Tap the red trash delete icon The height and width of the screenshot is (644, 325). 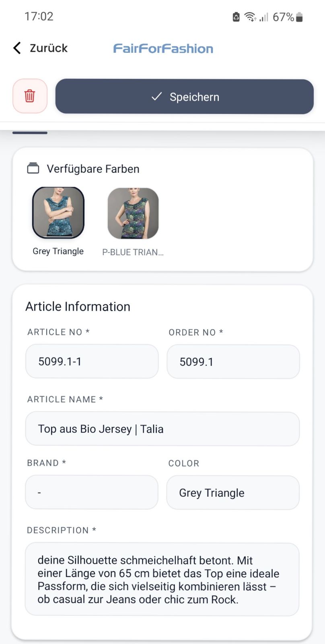30,96
